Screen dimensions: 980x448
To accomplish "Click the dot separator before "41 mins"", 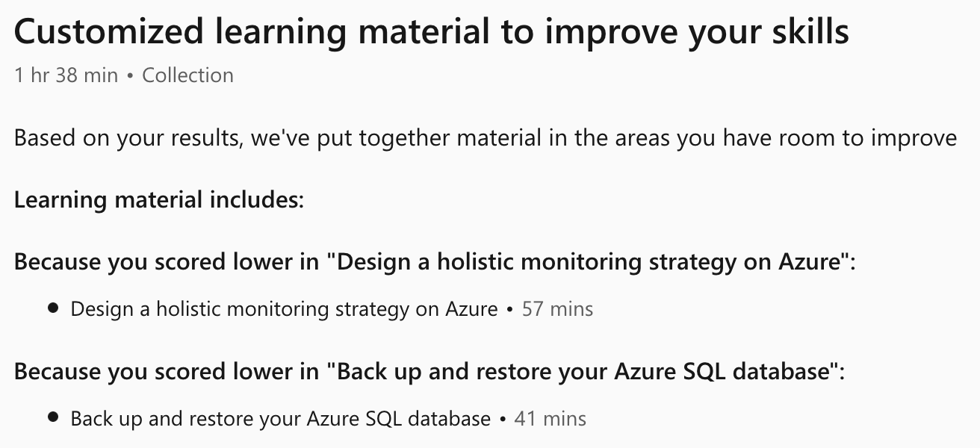I will (503, 419).
